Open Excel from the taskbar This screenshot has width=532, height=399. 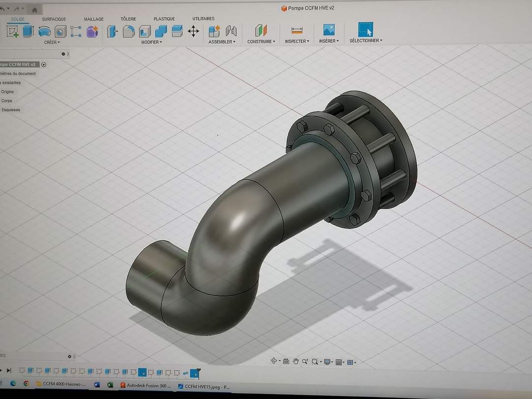coord(110,385)
